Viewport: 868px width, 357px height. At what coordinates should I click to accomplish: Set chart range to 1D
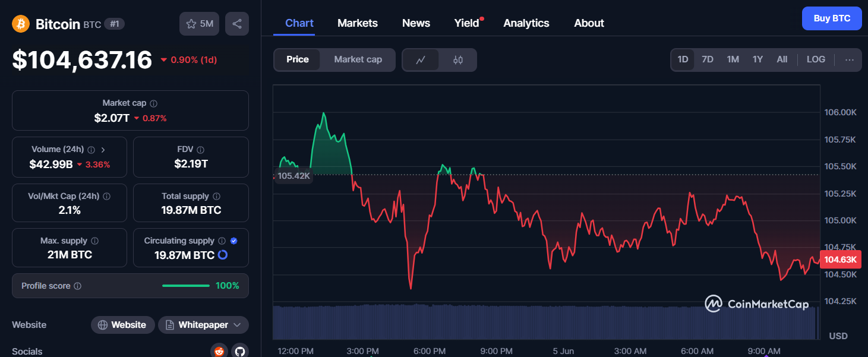point(683,59)
